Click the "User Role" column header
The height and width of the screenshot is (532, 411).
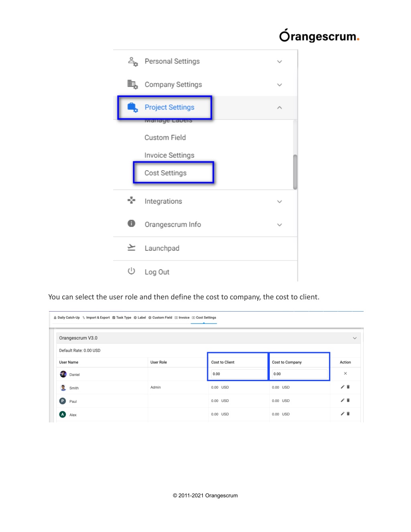click(159, 362)
